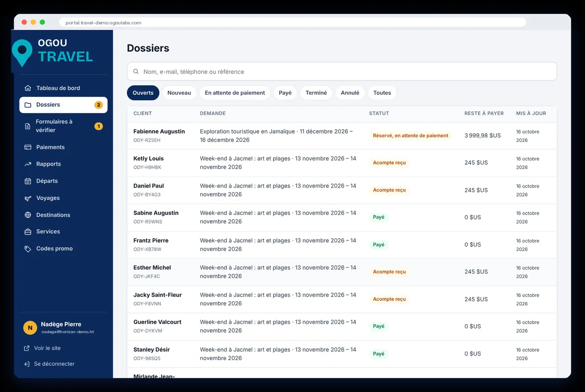Click reference ODY-XB78W
The height and width of the screenshot is (392, 585).
[147, 249]
